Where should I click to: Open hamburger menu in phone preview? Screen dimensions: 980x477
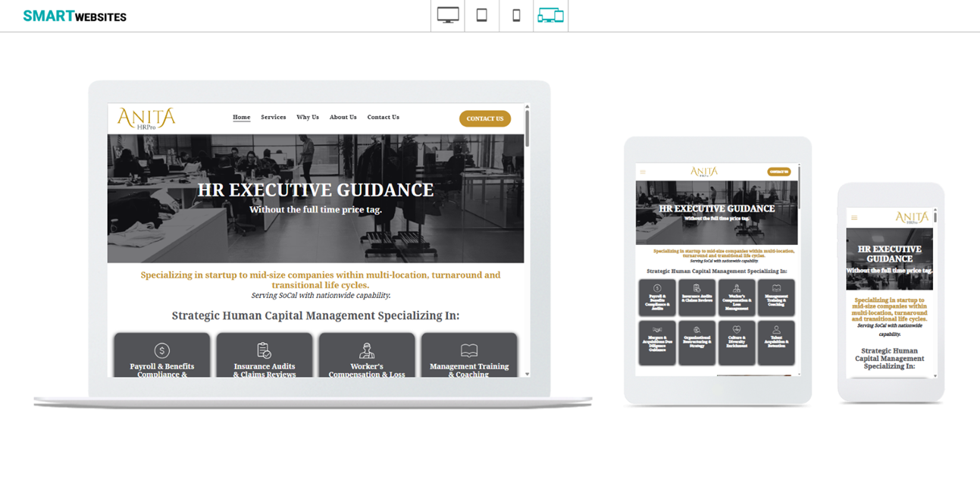coord(854,218)
